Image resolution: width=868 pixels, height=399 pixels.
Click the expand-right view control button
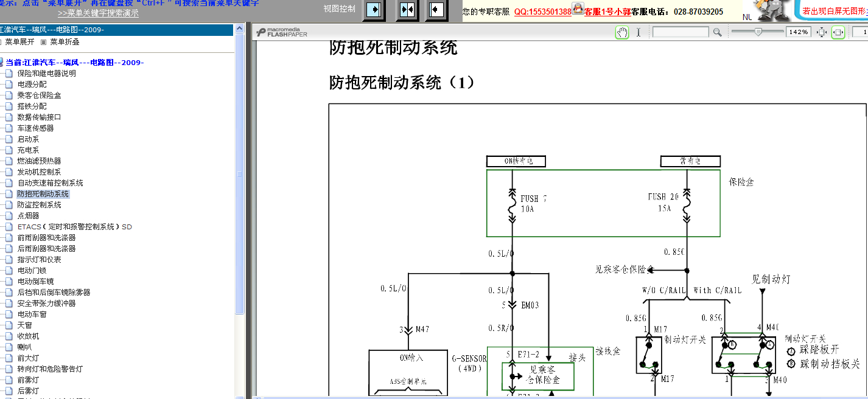[375, 10]
